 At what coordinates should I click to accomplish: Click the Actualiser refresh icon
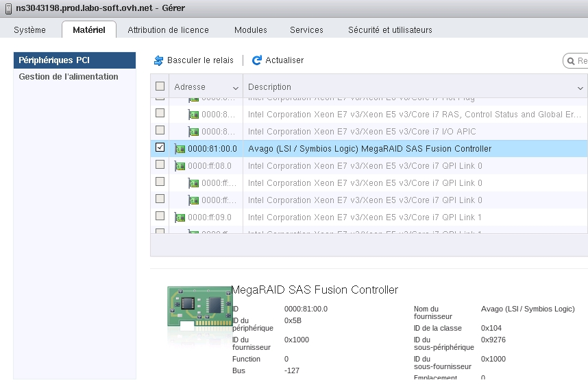[x=257, y=60]
